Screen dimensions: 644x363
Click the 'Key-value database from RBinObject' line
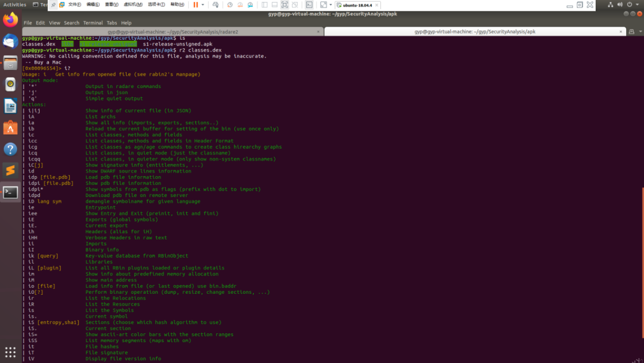point(137,256)
